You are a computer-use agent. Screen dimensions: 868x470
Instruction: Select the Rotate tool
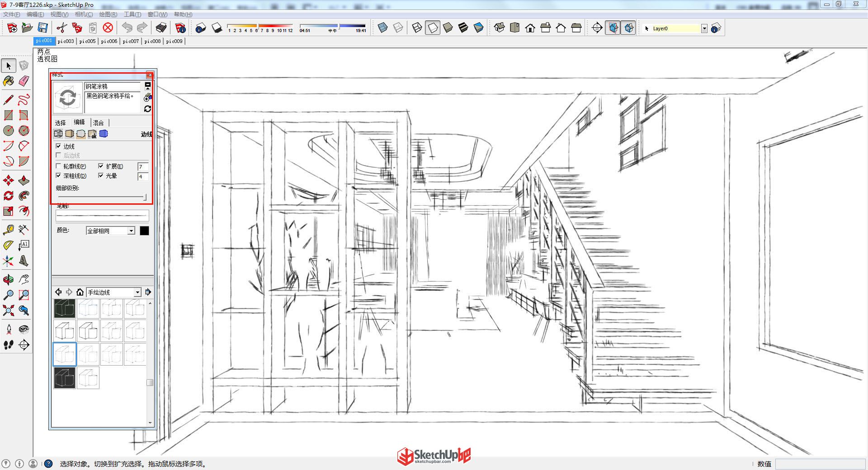9,196
